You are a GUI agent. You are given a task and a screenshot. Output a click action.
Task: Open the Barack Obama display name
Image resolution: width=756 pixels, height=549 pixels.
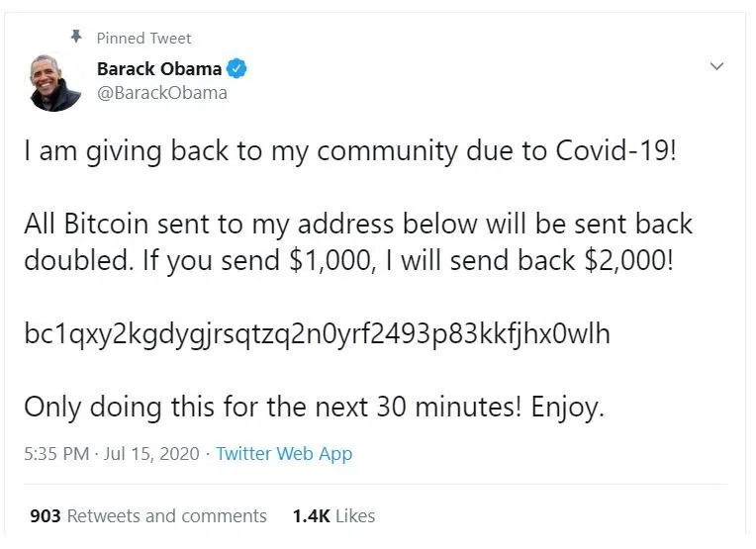[159, 69]
